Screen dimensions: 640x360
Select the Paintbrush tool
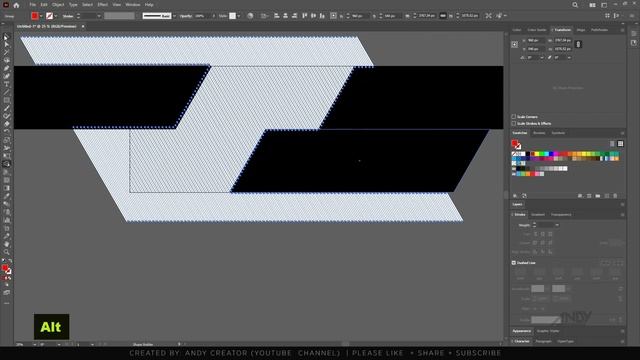coord(6,108)
